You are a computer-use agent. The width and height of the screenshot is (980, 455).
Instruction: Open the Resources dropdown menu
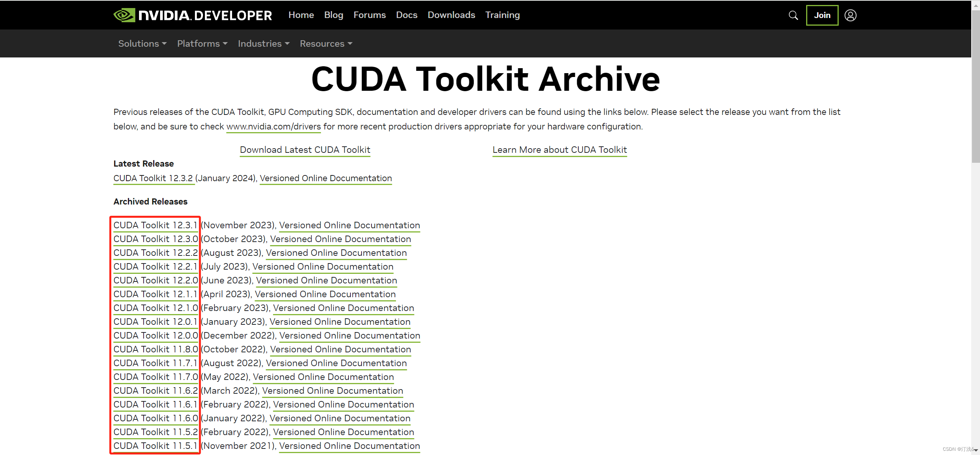tap(326, 44)
